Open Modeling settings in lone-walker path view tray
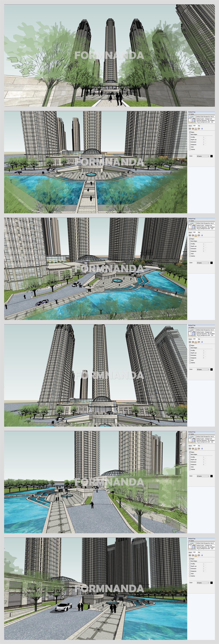Image resolution: width=219 pixels, height=644 pixels. (x=202, y=449)
